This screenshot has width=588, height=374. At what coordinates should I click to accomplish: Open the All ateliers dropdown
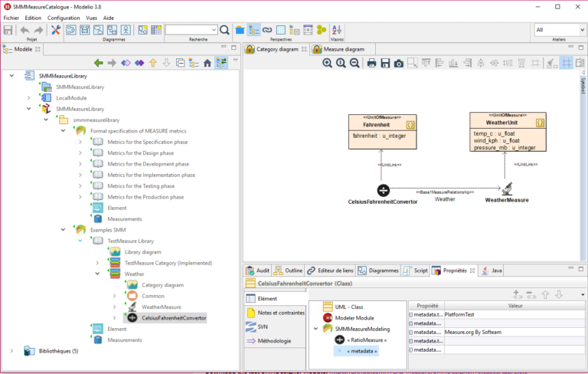[x=582, y=30]
